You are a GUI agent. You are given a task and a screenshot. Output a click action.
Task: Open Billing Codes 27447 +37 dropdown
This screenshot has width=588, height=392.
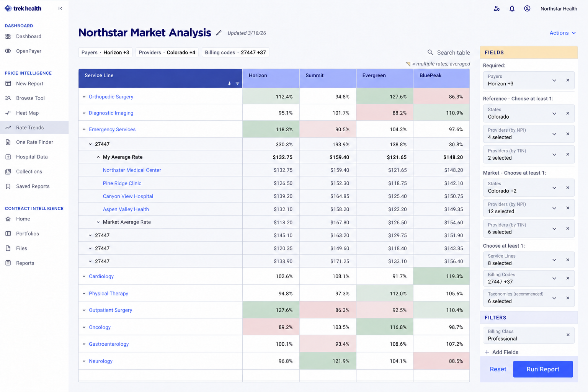554,278
